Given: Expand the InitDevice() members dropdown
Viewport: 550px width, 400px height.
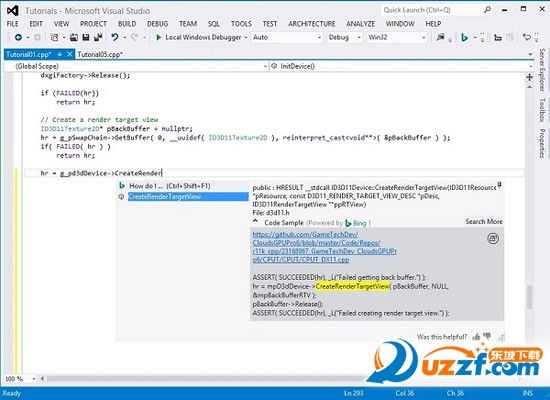Looking at the screenshot, I should click(x=531, y=66).
